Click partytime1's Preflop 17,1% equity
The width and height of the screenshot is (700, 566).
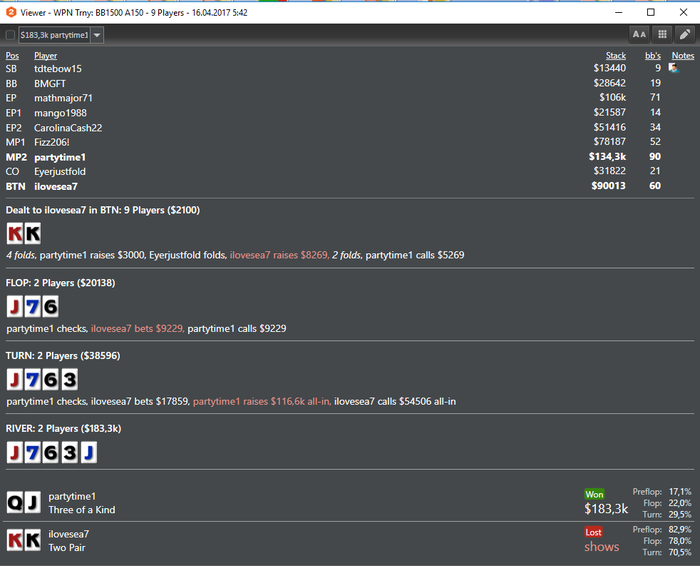click(x=662, y=491)
